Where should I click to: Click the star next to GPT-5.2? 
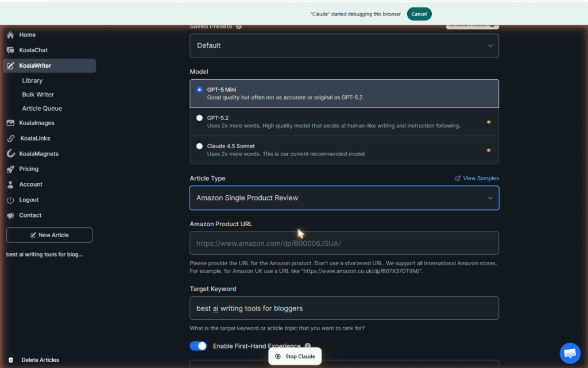tap(489, 122)
